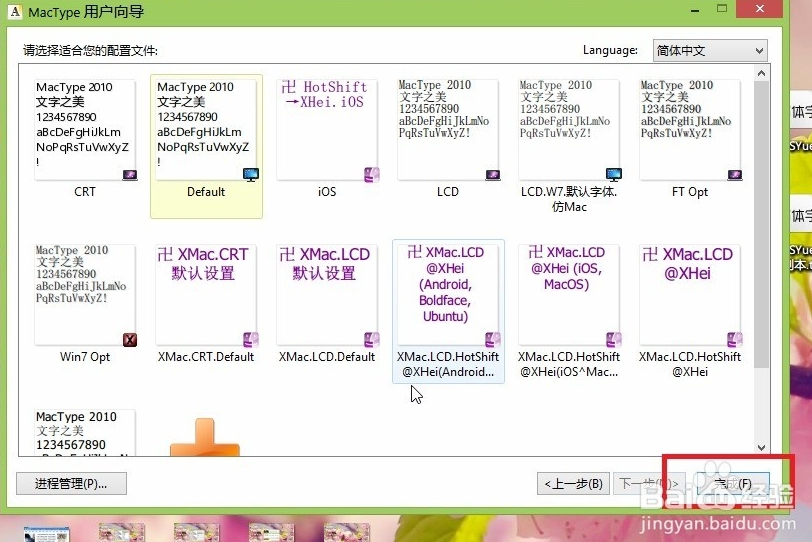Select XMac.LCD.HotShift@XHei Android profile preview

coord(448,295)
